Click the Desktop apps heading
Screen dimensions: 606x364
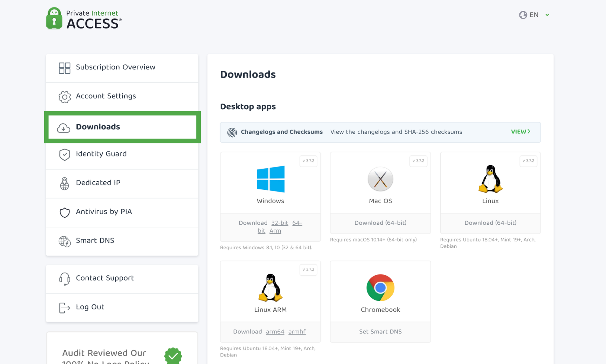248,107
